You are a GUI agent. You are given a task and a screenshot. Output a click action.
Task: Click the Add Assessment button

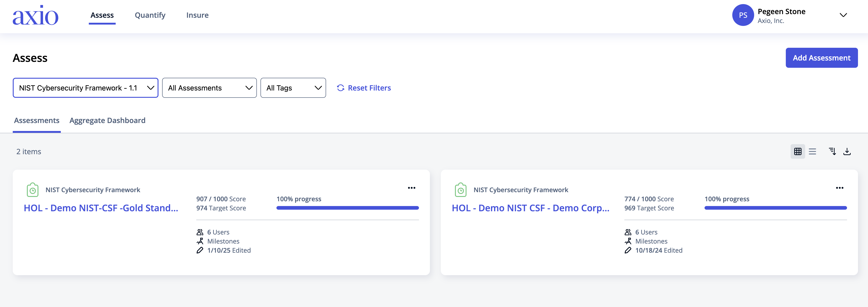(822, 58)
